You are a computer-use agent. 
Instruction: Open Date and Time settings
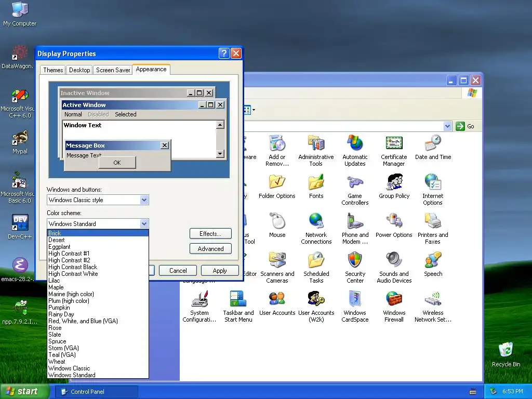(433, 147)
